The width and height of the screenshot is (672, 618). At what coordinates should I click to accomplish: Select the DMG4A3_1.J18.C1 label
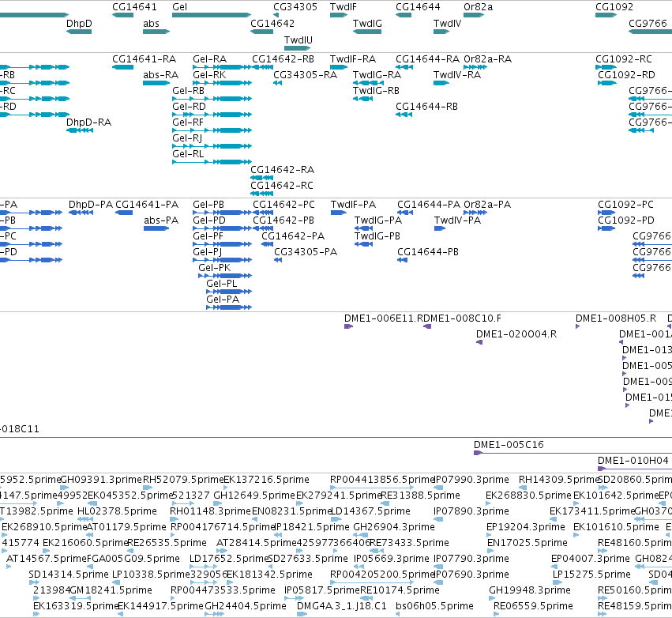(342, 606)
